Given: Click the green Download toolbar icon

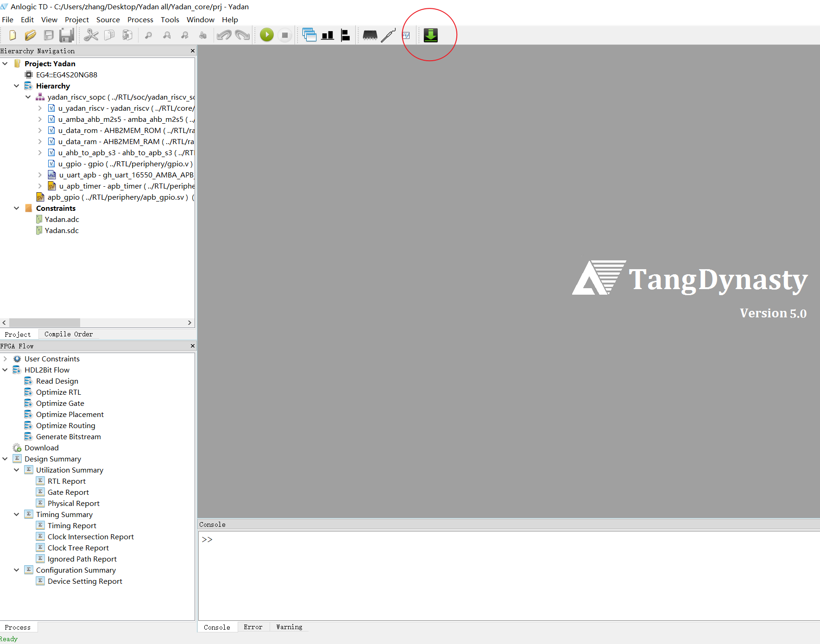Looking at the screenshot, I should tap(431, 35).
